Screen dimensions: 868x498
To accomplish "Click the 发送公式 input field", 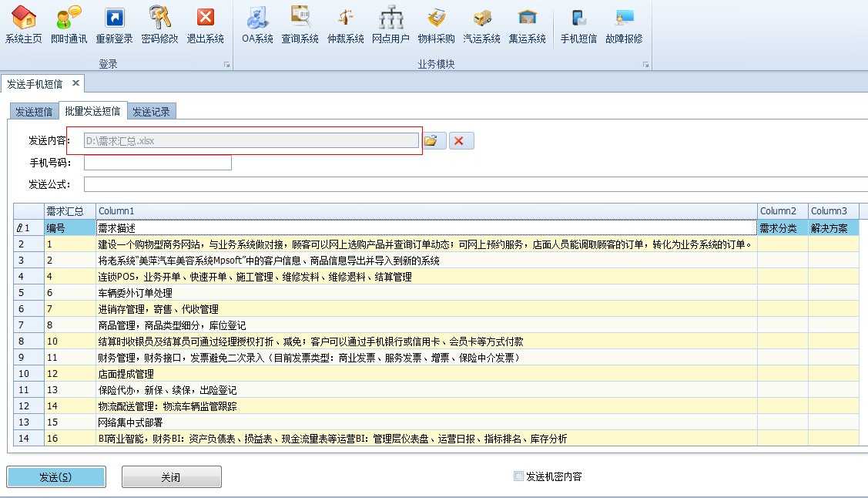I will (x=475, y=184).
